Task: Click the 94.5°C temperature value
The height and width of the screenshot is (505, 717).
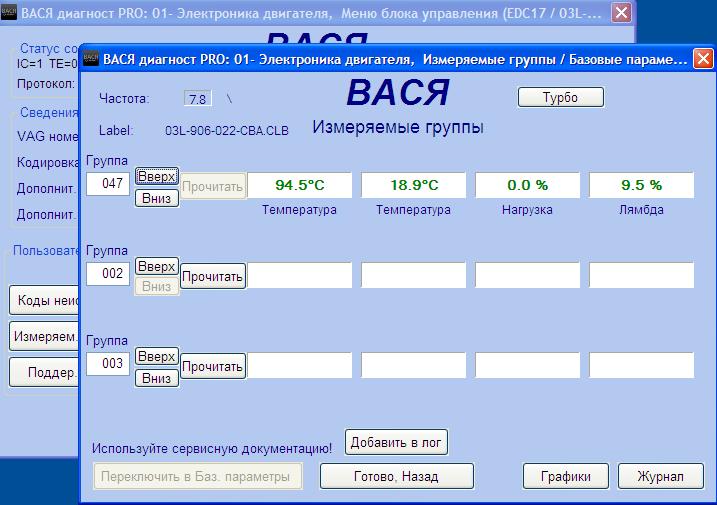Action: point(300,185)
